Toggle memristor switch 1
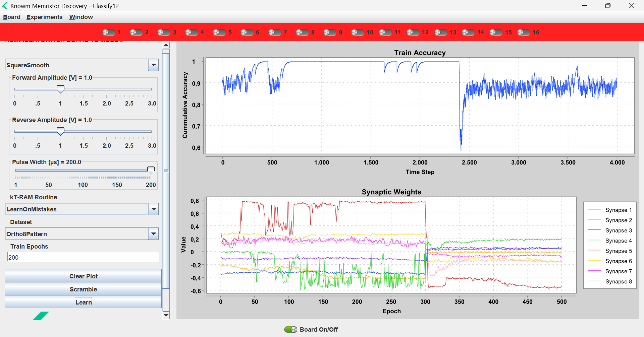The height and width of the screenshot is (337, 644). coord(108,32)
